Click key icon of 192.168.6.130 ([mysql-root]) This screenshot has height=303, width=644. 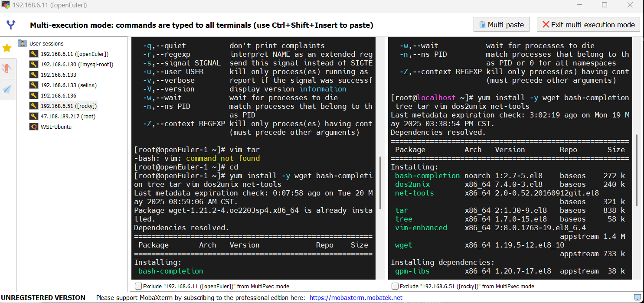tap(33, 64)
